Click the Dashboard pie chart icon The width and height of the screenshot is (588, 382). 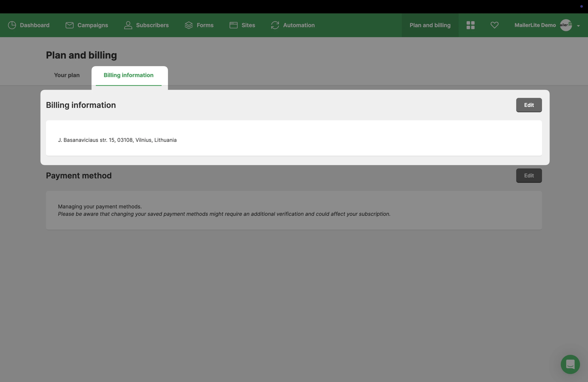pos(12,25)
